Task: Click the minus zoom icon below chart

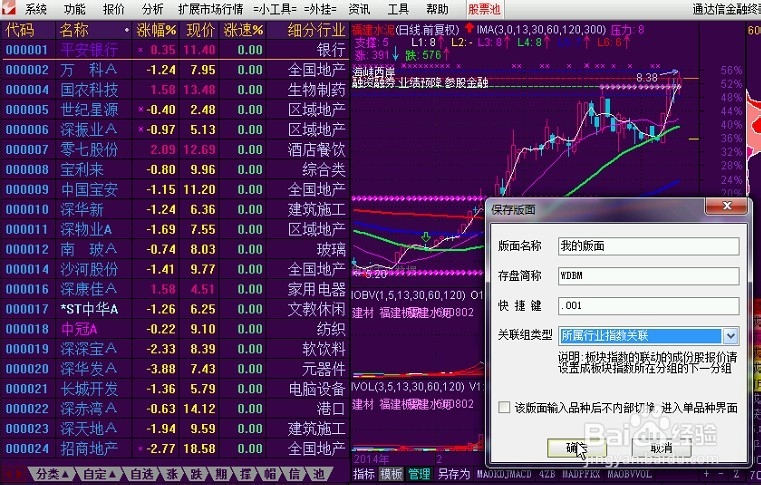Action: [x=722, y=474]
